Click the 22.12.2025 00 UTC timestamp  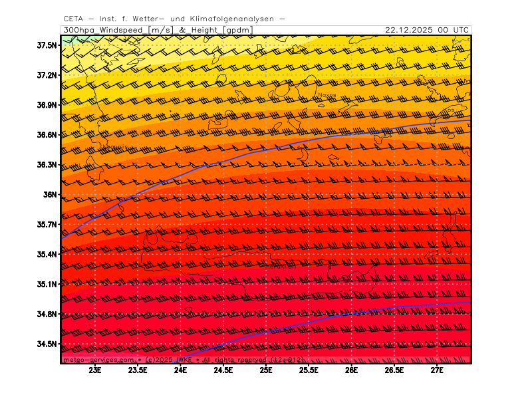click(427, 30)
